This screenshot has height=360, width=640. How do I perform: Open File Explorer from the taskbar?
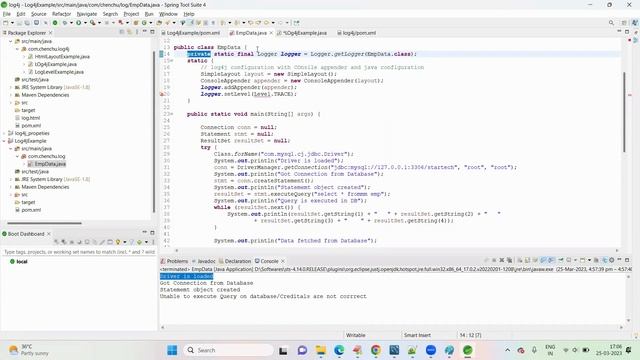(x=321, y=350)
